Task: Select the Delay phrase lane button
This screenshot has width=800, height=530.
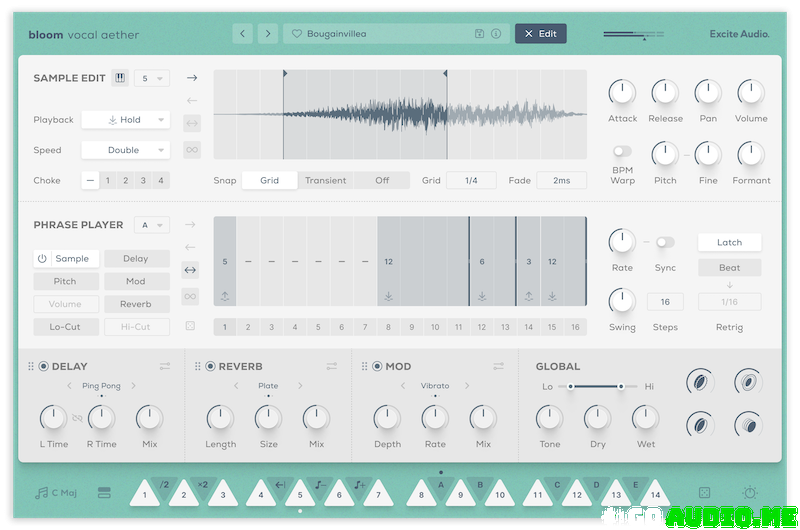Action: [x=136, y=259]
